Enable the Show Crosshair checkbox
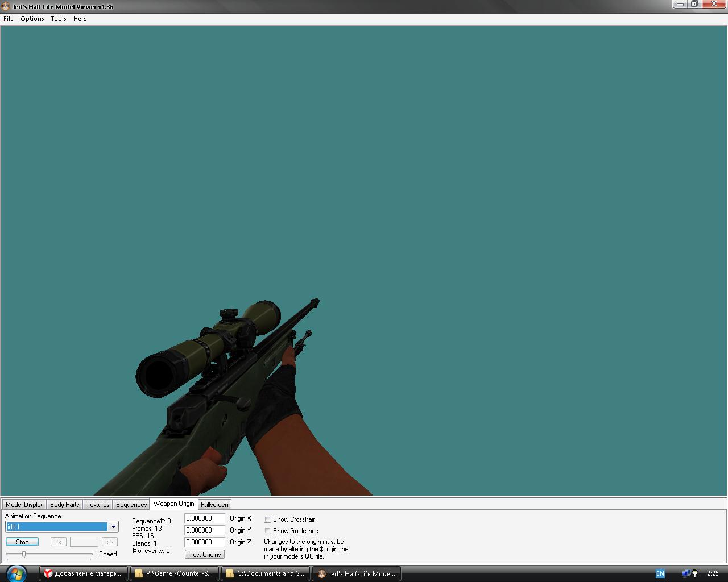This screenshot has width=728, height=582. point(267,519)
